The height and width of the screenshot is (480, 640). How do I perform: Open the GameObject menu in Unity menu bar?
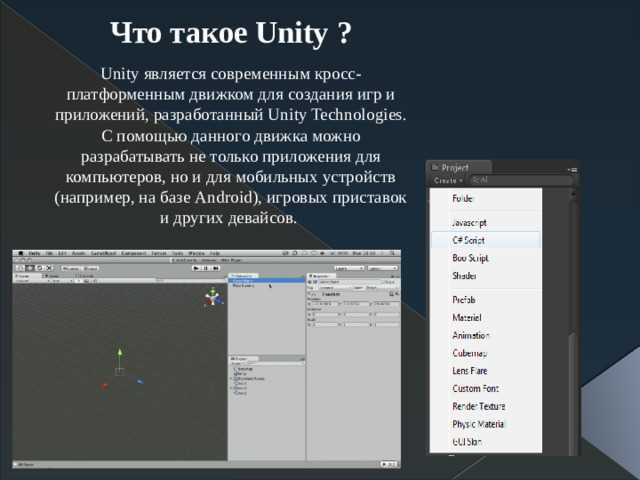(x=103, y=253)
